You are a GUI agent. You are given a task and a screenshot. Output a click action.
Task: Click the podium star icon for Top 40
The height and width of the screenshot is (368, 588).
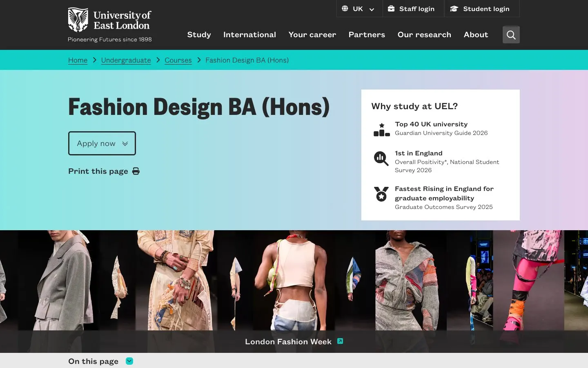(381, 129)
